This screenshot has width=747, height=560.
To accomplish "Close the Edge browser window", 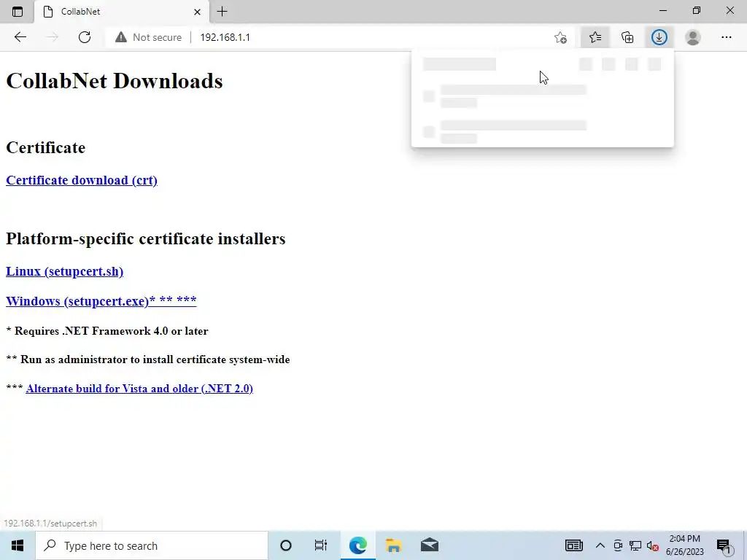I will (x=729, y=10).
